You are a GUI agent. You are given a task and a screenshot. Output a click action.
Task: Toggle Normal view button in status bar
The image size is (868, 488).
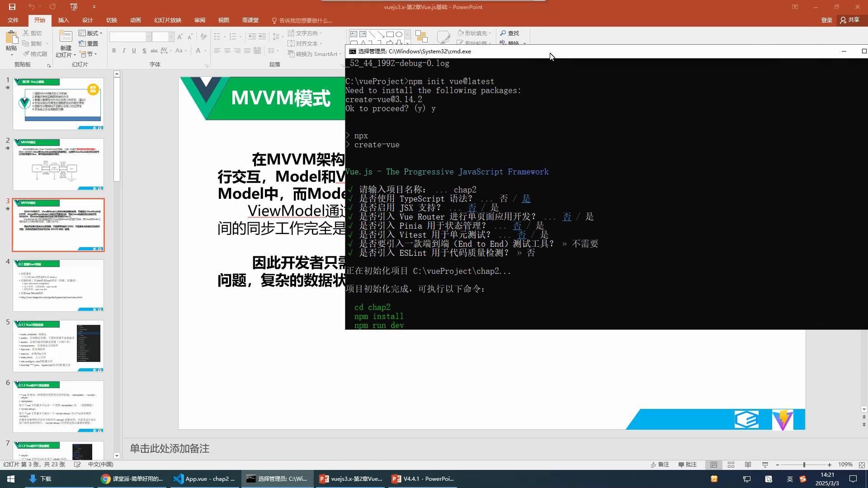tap(714, 465)
